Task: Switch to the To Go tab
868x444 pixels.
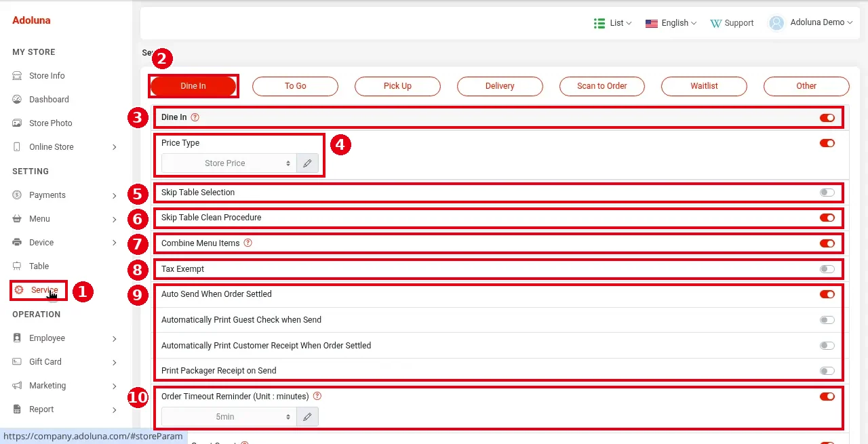Action: point(295,86)
